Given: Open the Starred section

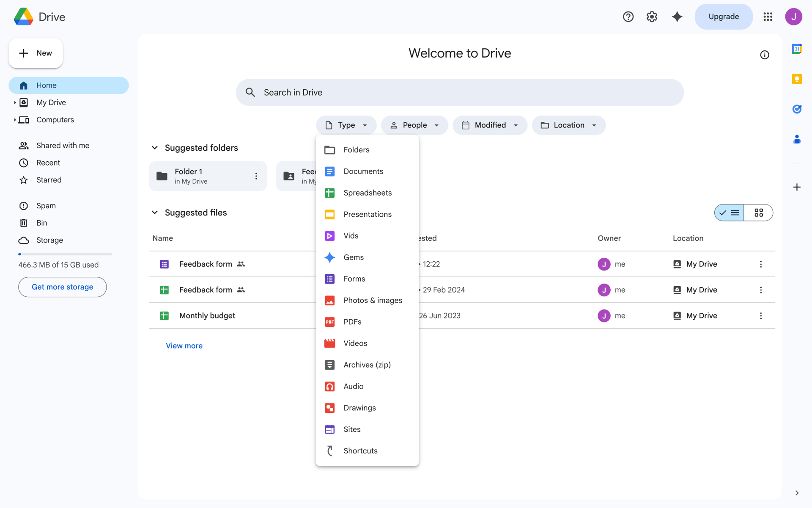Looking at the screenshot, I should [x=69, y=180].
